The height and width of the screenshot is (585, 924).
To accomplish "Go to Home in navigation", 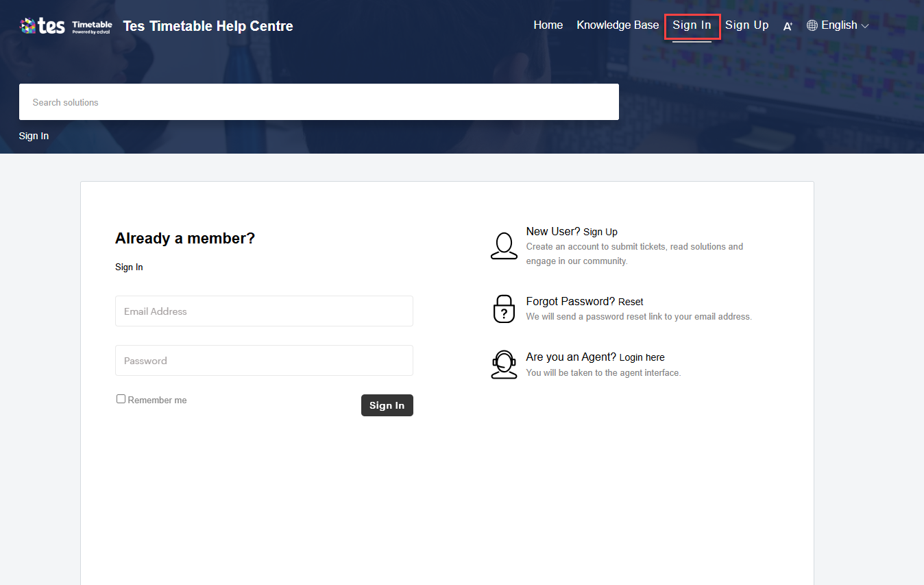I will tap(548, 25).
